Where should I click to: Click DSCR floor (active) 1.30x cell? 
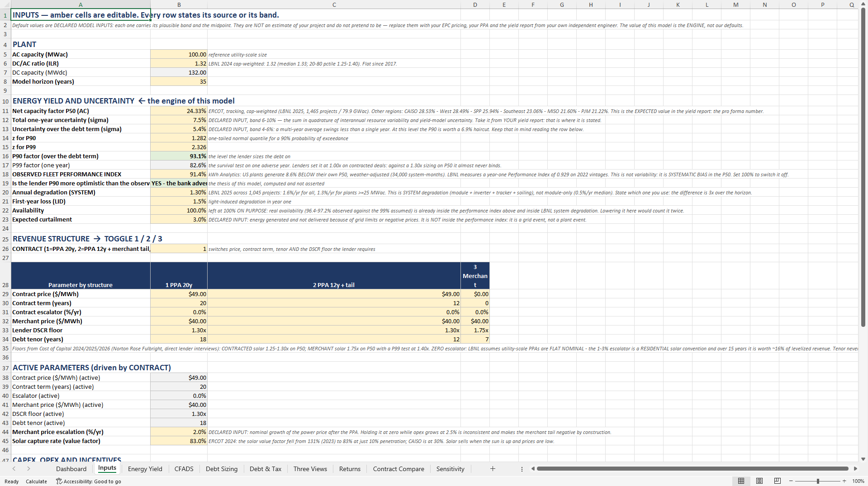click(x=179, y=414)
